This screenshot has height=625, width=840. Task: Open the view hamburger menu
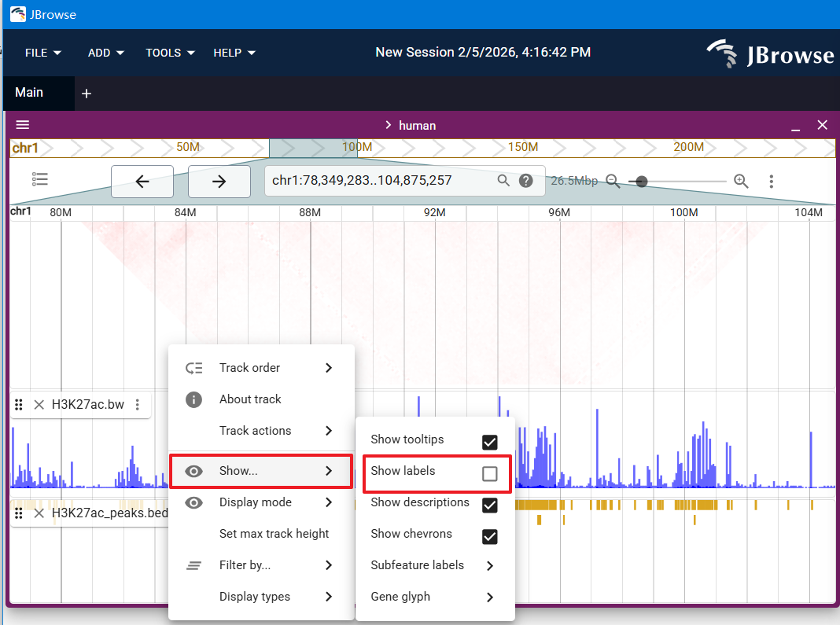[x=23, y=125]
